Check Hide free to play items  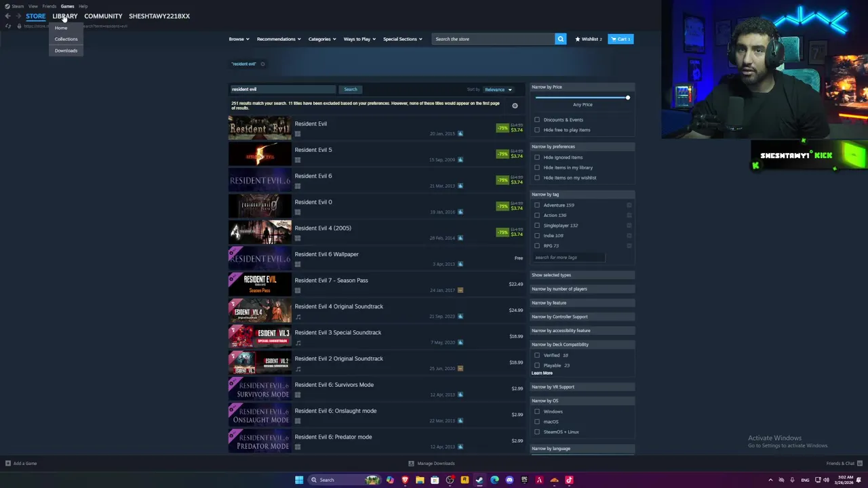pos(537,130)
